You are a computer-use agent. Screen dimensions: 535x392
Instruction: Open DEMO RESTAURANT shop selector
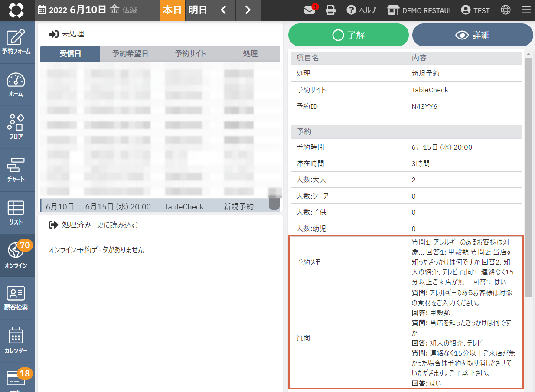click(418, 10)
